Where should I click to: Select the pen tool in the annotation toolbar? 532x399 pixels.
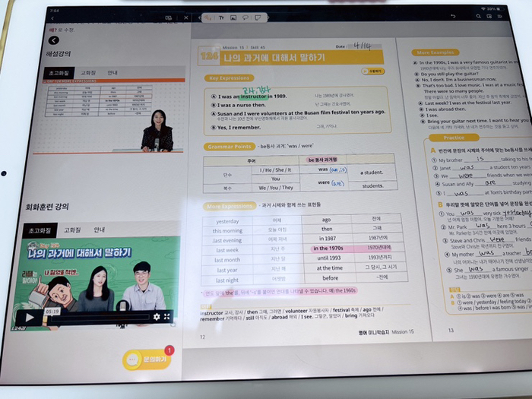(x=207, y=17)
